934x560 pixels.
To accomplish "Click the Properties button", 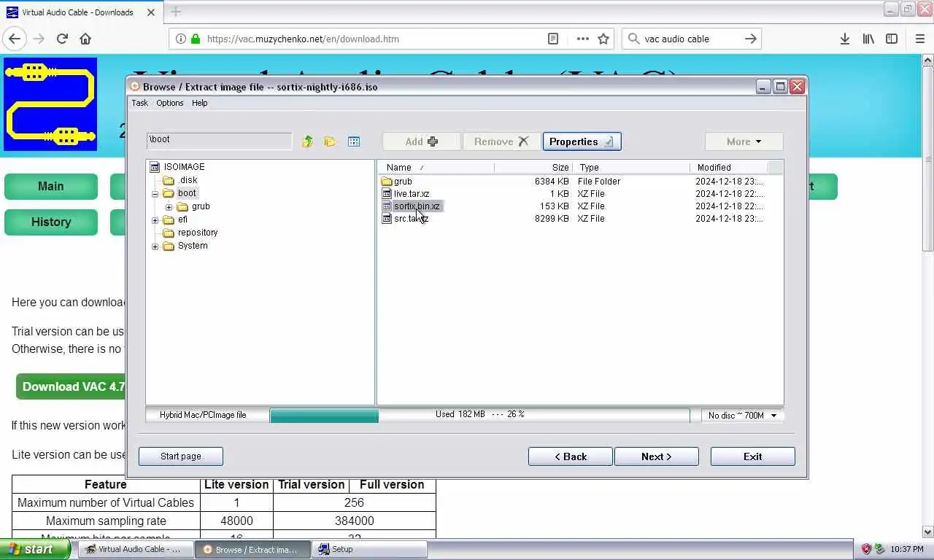I will tap(582, 141).
